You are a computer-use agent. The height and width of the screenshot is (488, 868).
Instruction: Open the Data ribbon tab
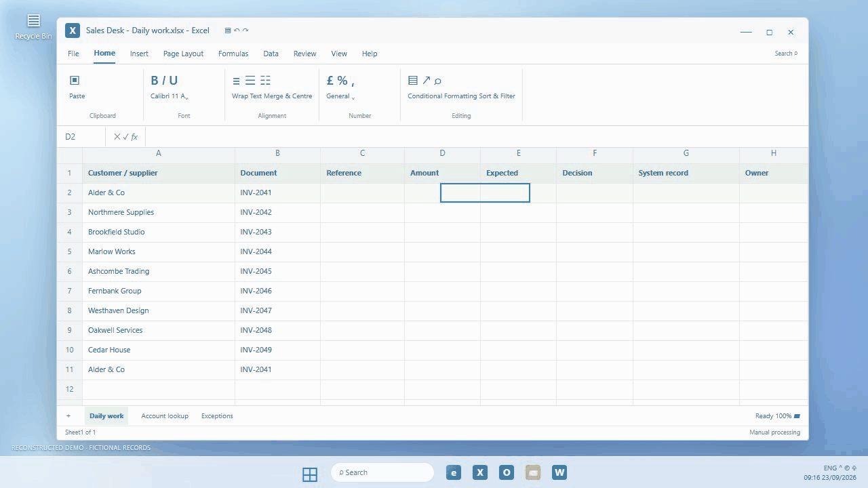click(271, 54)
